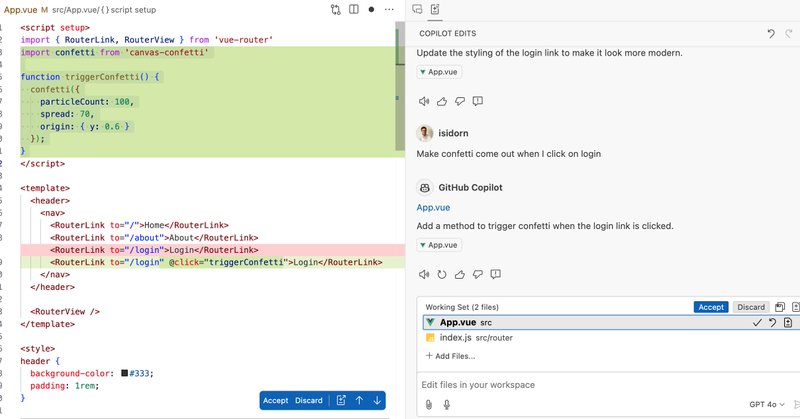Retry the confetti request

coord(442,274)
